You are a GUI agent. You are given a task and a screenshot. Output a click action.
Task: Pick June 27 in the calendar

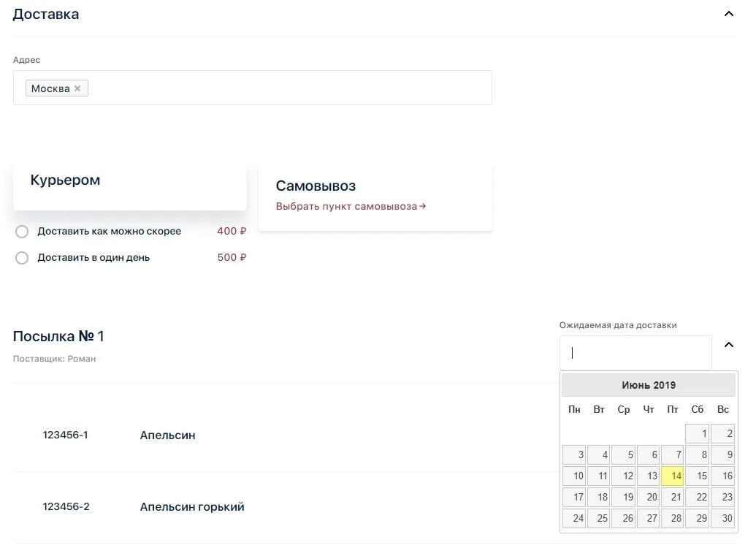pos(648,518)
